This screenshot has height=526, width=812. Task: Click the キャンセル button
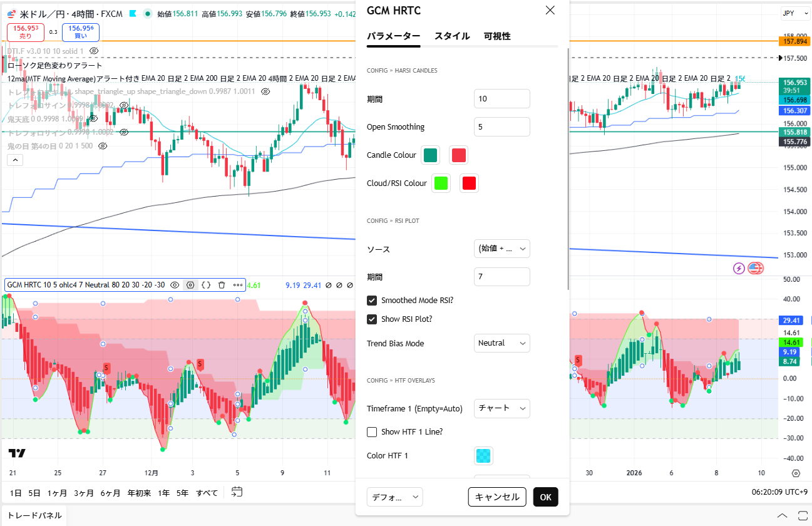click(x=497, y=497)
